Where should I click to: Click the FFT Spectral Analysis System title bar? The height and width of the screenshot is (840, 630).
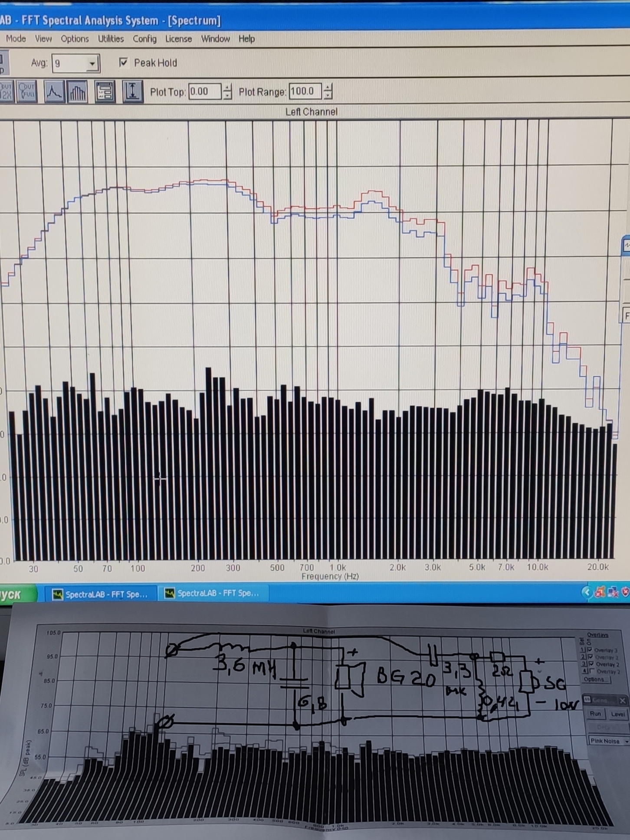[x=315, y=20]
